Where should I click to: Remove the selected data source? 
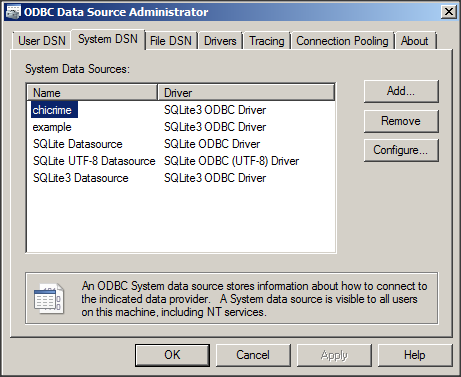[x=401, y=121]
